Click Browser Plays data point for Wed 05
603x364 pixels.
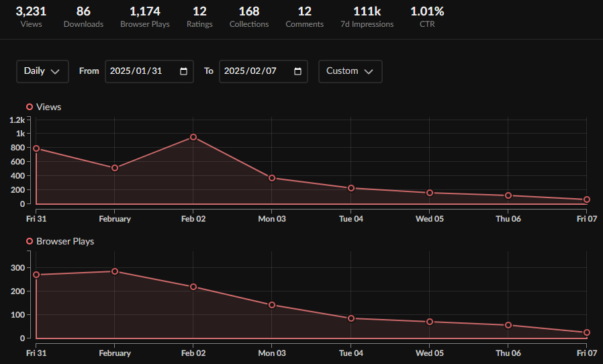point(430,322)
